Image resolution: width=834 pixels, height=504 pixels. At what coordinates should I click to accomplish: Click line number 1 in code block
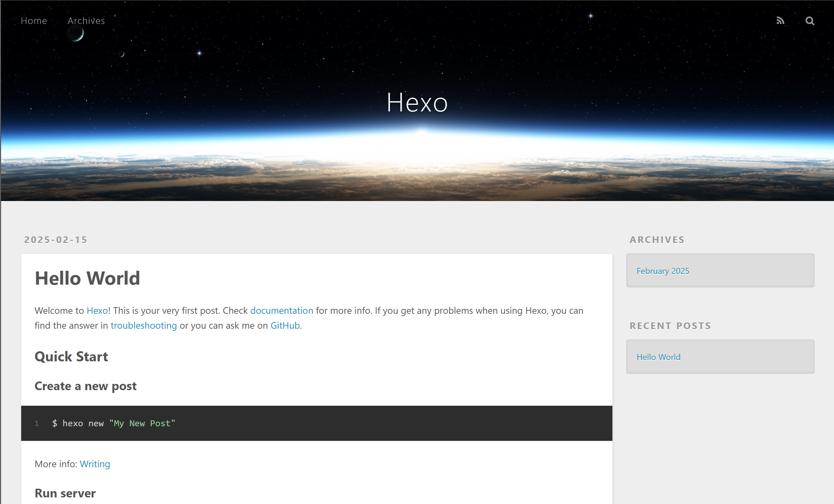[36, 423]
